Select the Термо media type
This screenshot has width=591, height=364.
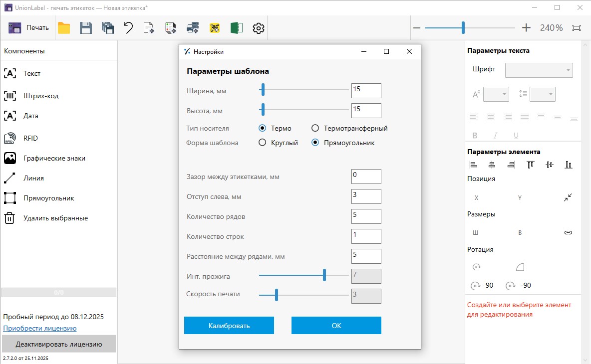point(262,128)
